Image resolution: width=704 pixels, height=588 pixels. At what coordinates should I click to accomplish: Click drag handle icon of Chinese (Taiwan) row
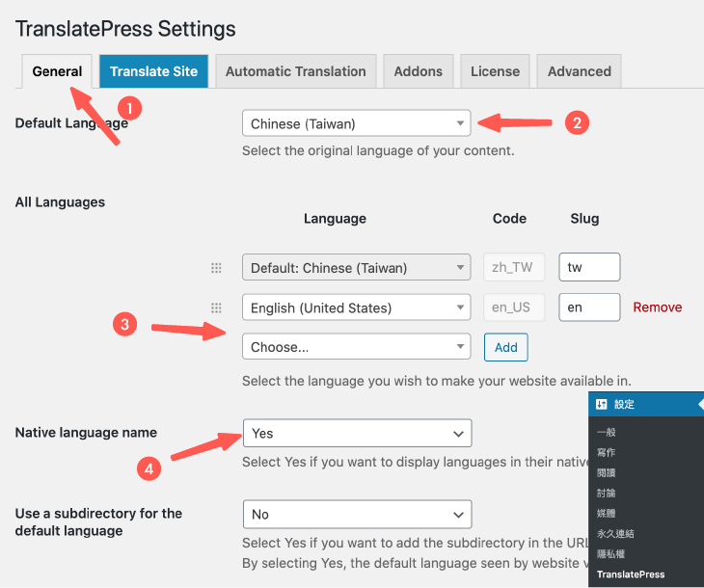pyautogui.click(x=216, y=268)
